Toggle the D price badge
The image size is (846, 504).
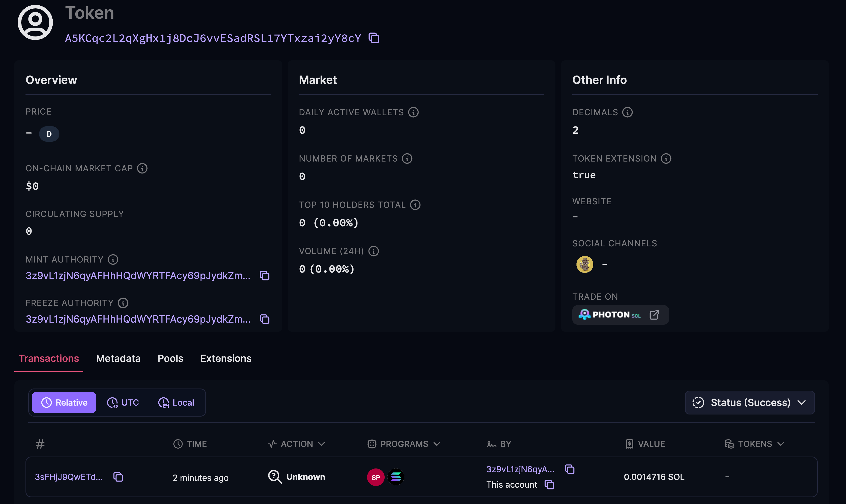point(49,134)
